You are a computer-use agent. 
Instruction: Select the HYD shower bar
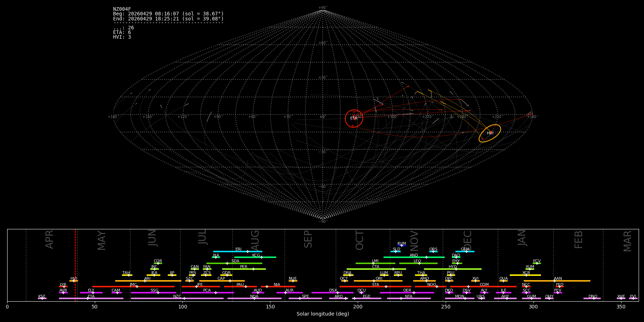click(453, 269)
